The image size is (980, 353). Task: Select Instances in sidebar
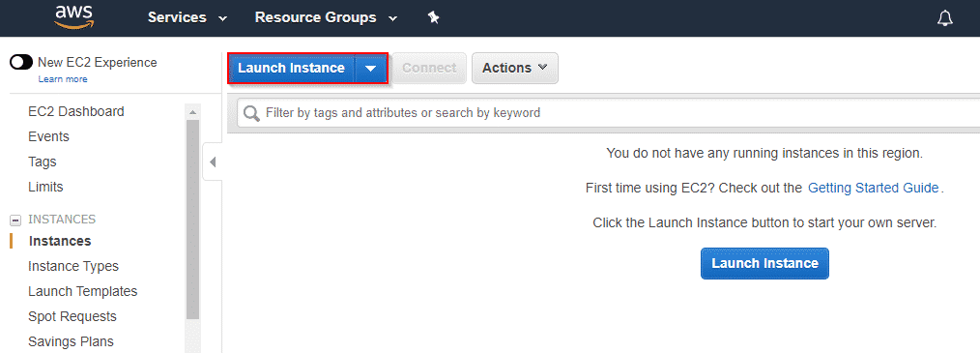click(x=60, y=241)
